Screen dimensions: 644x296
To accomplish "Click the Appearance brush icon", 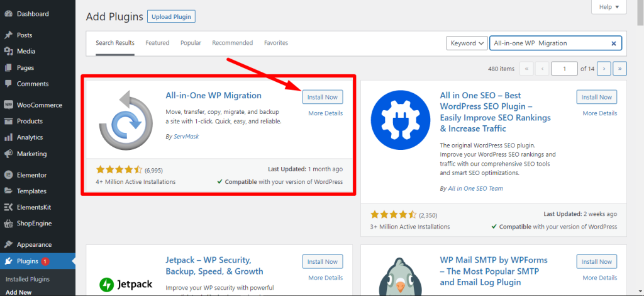I will (x=8, y=245).
